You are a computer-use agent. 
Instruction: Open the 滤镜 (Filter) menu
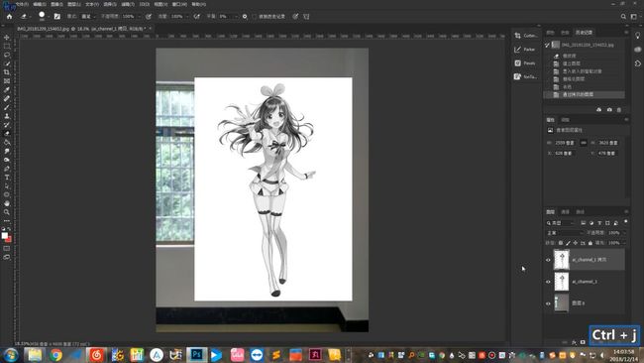click(x=128, y=4)
